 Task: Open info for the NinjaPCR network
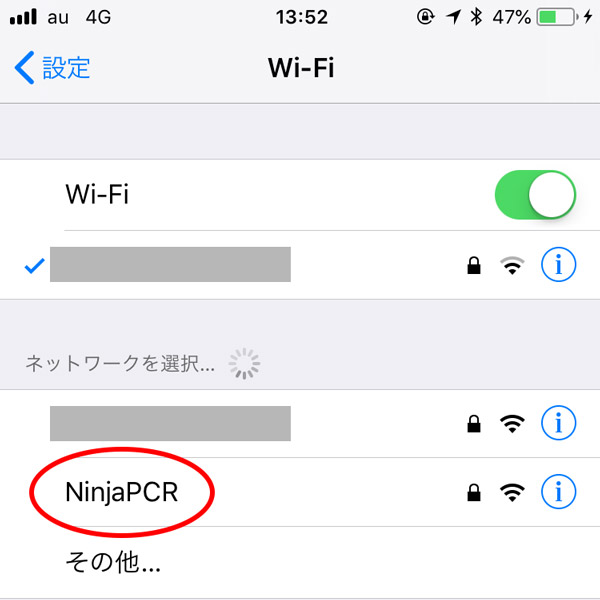[558, 491]
